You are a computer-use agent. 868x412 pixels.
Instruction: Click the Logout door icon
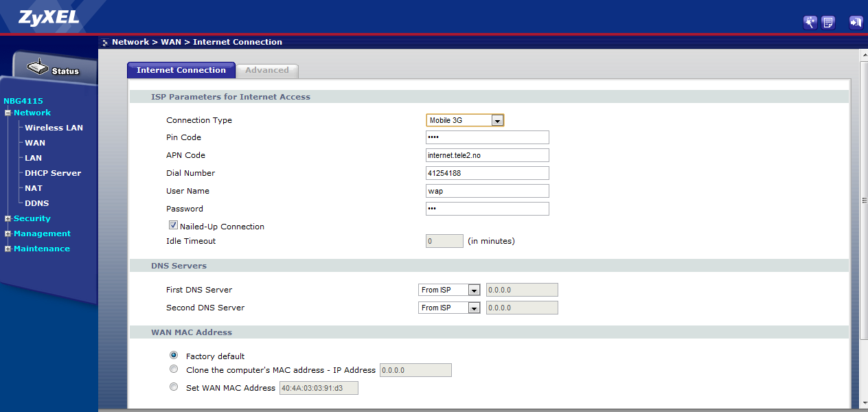point(856,22)
